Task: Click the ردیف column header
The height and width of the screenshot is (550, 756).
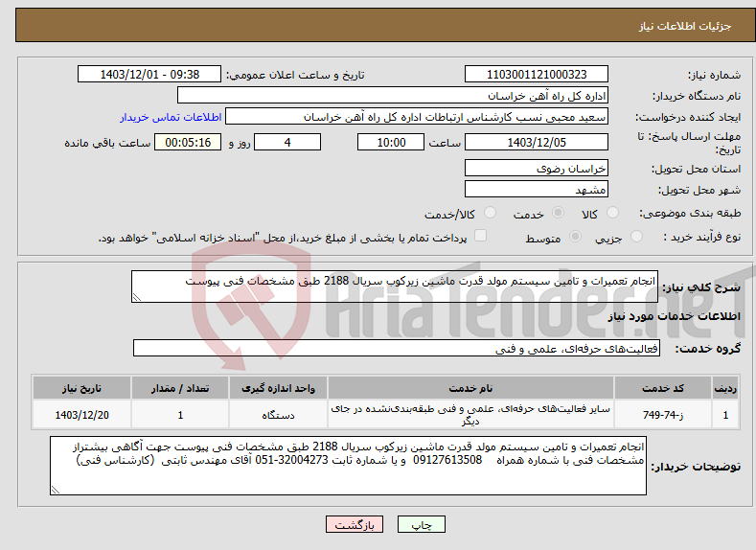Action: pyautogui.click(x=725, y=388)
